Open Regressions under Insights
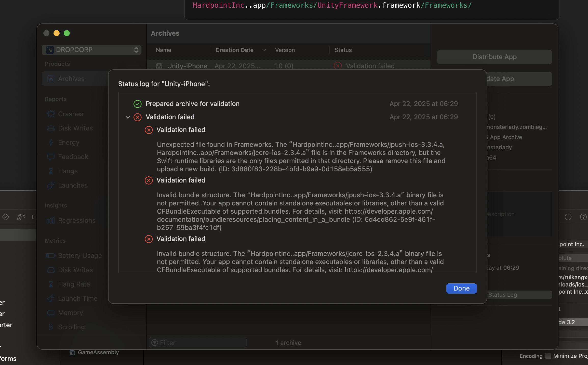 (76, 220)
